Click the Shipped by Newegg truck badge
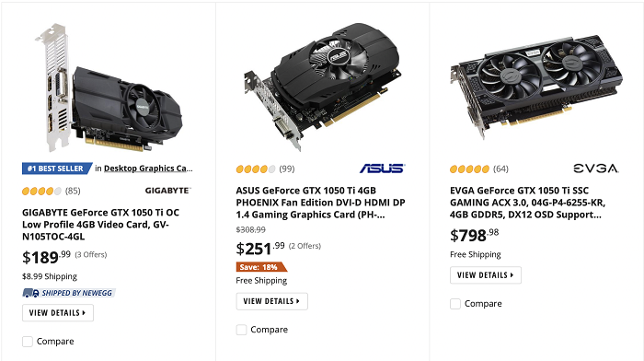The image size is (644, 361). coord(69,293)
